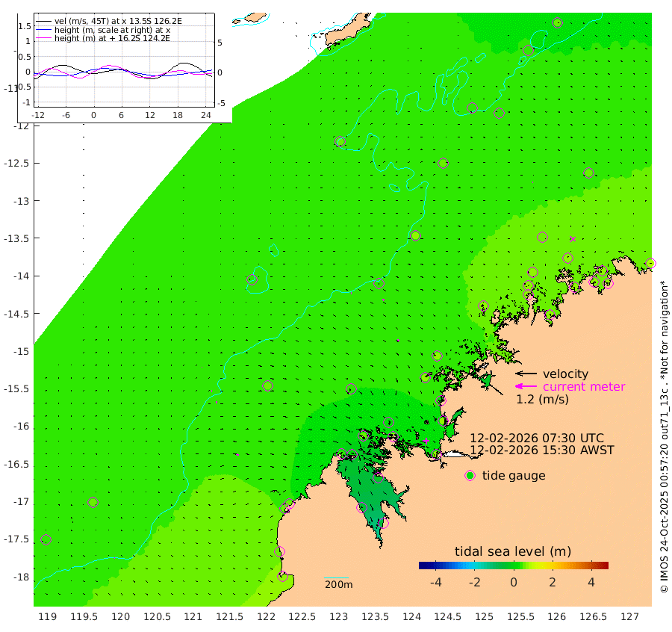
Task: Click tide gauge circle near 12.6S 126.4E
Action: pos(588,173)
